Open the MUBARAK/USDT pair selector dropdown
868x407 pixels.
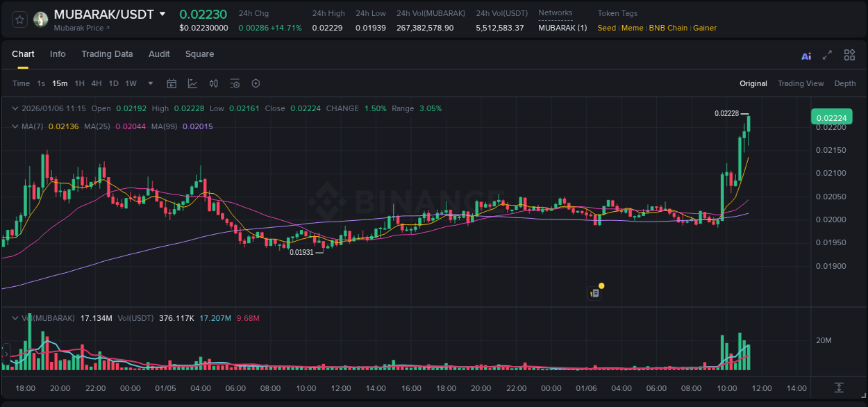point(164,13)
